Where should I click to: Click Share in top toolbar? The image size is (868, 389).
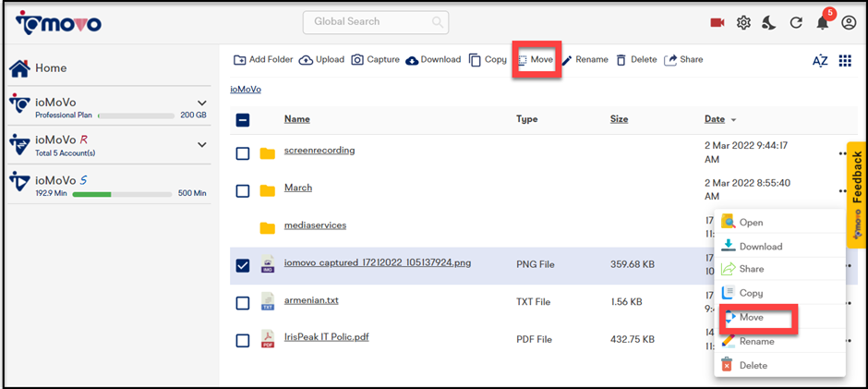(683, 60)
